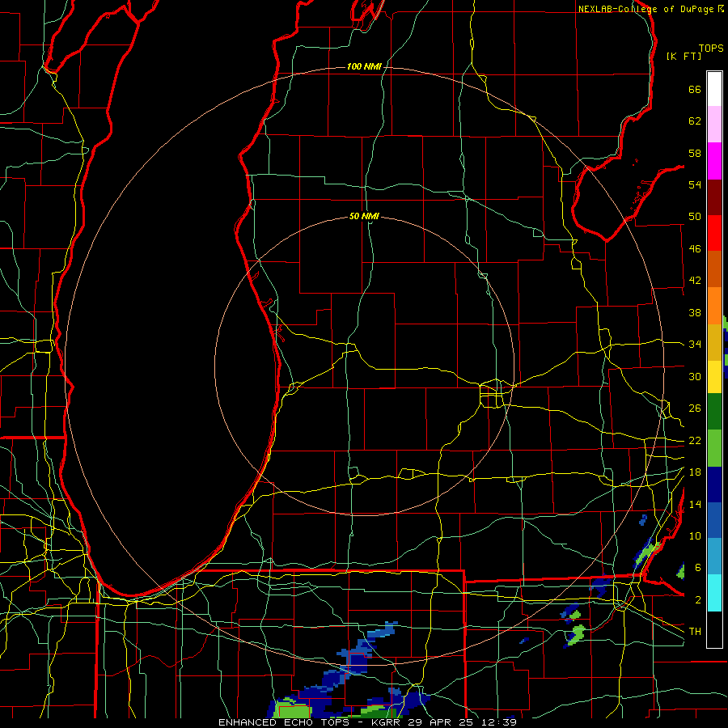Image resolution: width=728 pixels, height=728 pixels.
Task: Click the 50 NMI range ring label
Action: [365, 216]
